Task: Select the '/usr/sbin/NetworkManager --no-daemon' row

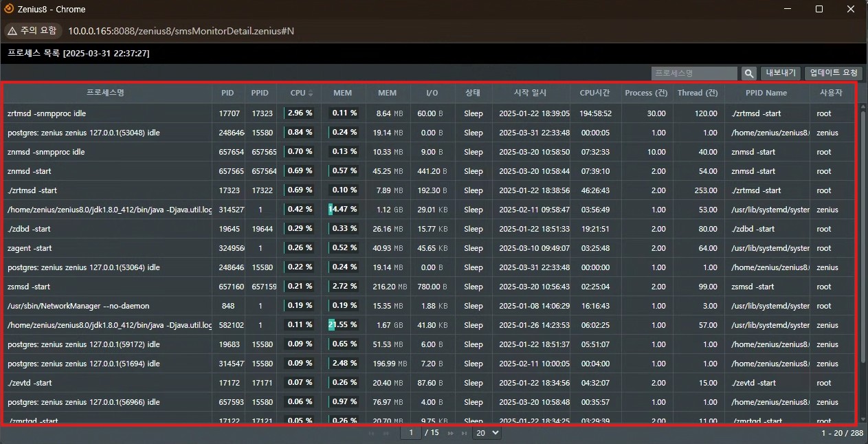Action: pyautogui.click(x=430, y=306)
